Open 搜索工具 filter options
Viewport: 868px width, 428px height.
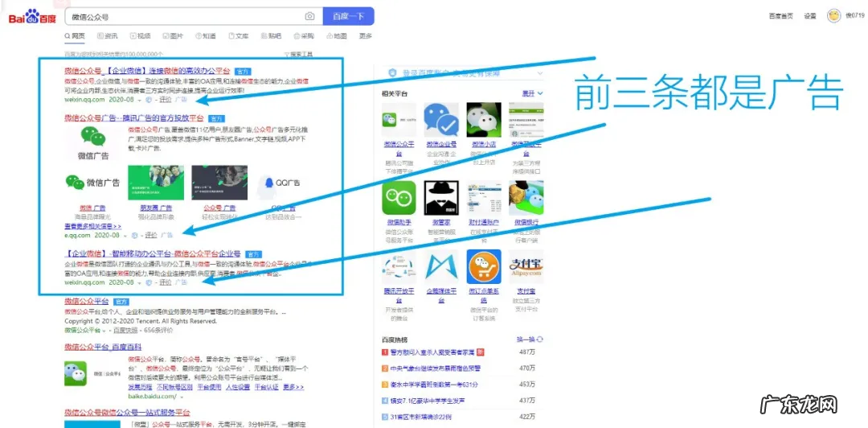[x=298, y=55]
